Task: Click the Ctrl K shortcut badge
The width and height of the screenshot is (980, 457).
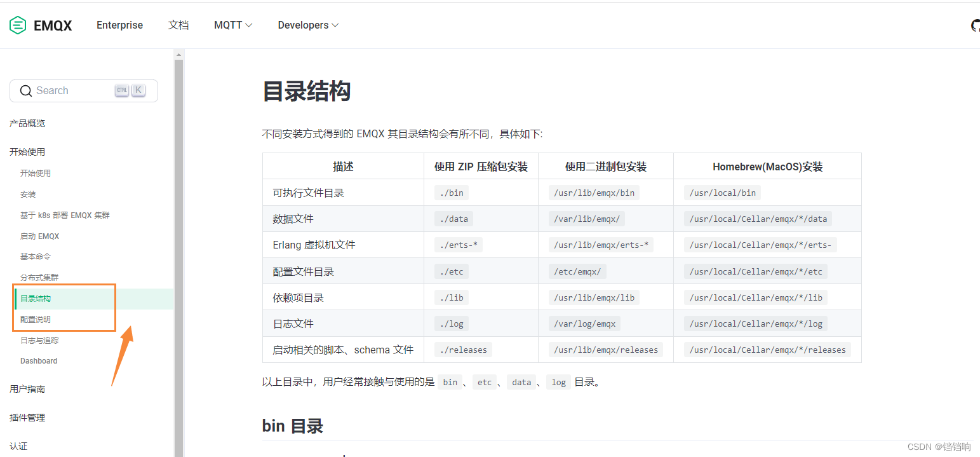Action: tap(130, 91)
